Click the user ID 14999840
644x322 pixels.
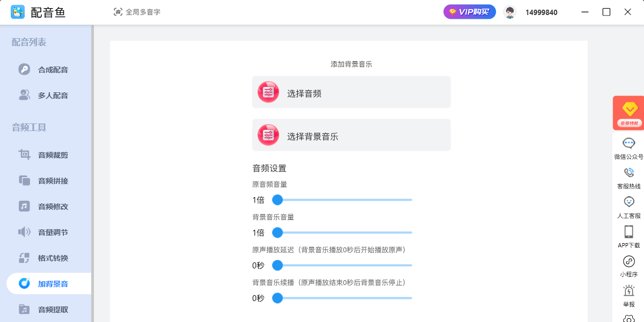tap(541, 12)
